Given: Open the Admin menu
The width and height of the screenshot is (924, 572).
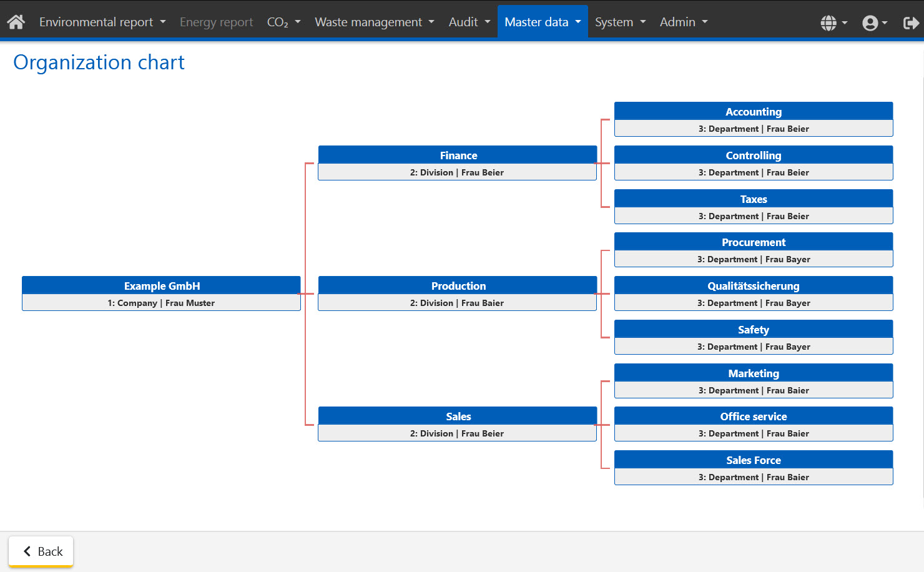Looking at the screenshot, I should pyautogui.click(x=684, y=22).
